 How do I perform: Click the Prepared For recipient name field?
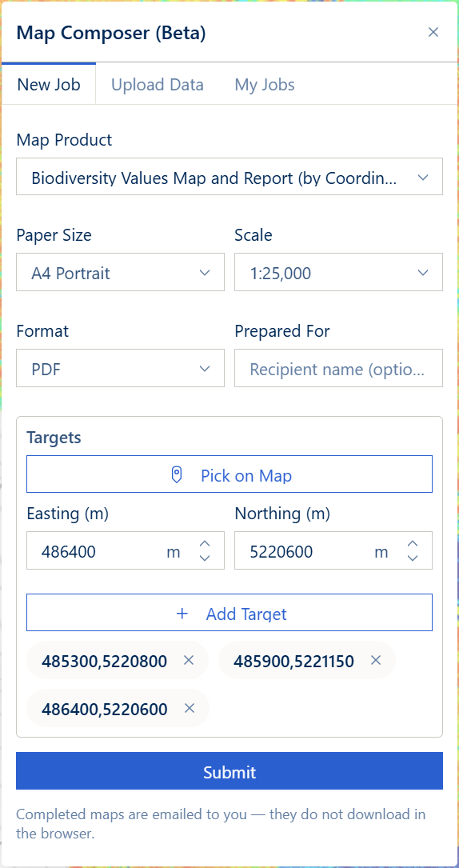point(338,368)
